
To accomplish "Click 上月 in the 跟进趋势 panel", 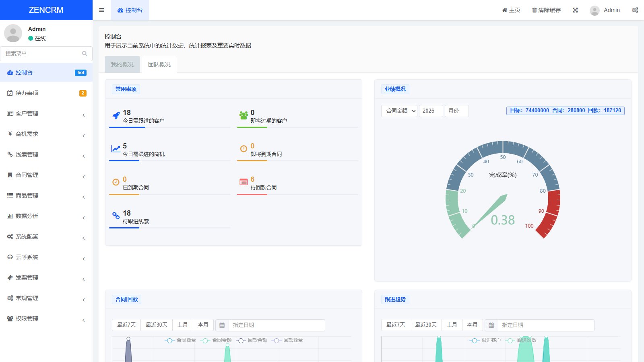I will 452,325.
